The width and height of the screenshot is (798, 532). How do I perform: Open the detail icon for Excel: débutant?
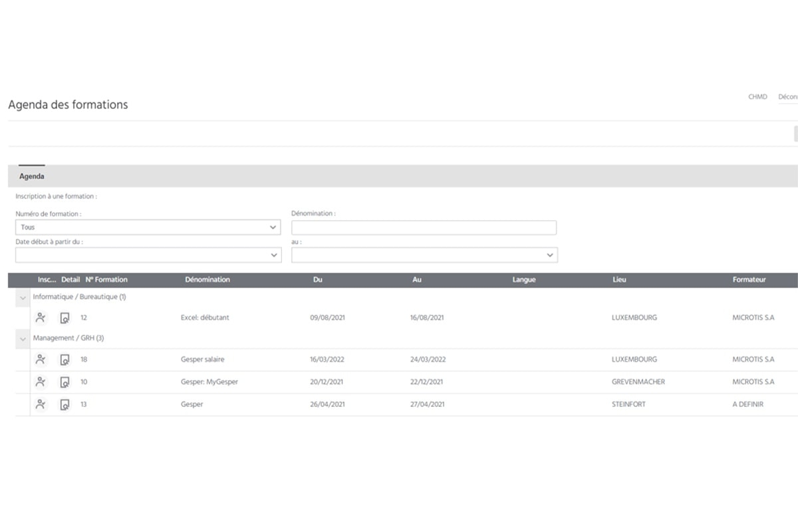[x=65, y=318]
